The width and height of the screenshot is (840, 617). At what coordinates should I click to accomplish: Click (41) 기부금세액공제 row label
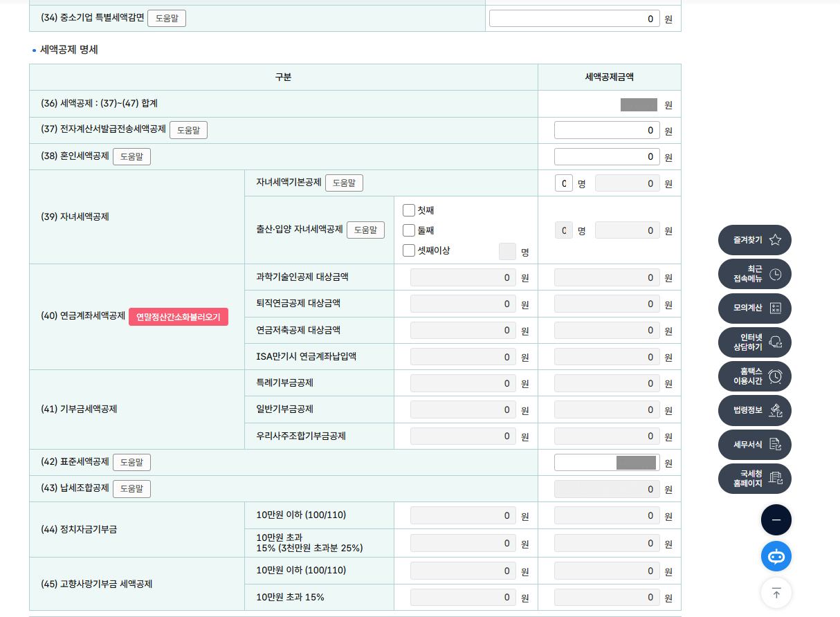79,409
